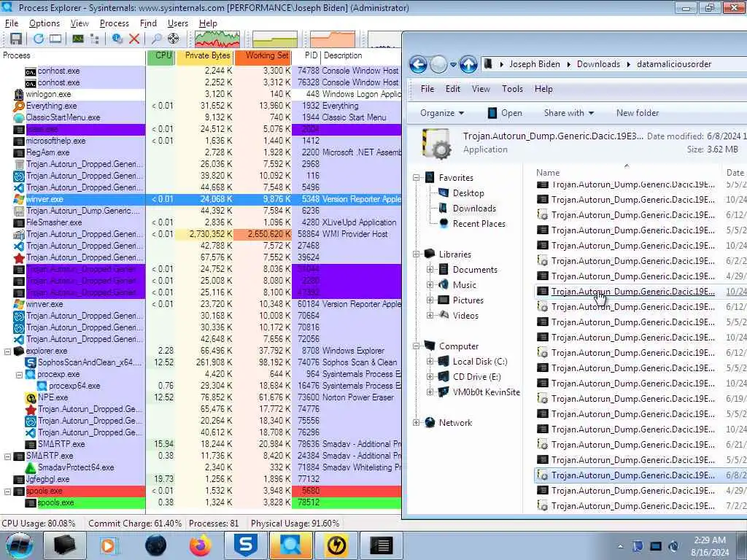747x560 pixels.
Task: Click the Open button in Explorer toolbar
Action: click(505, 113)
